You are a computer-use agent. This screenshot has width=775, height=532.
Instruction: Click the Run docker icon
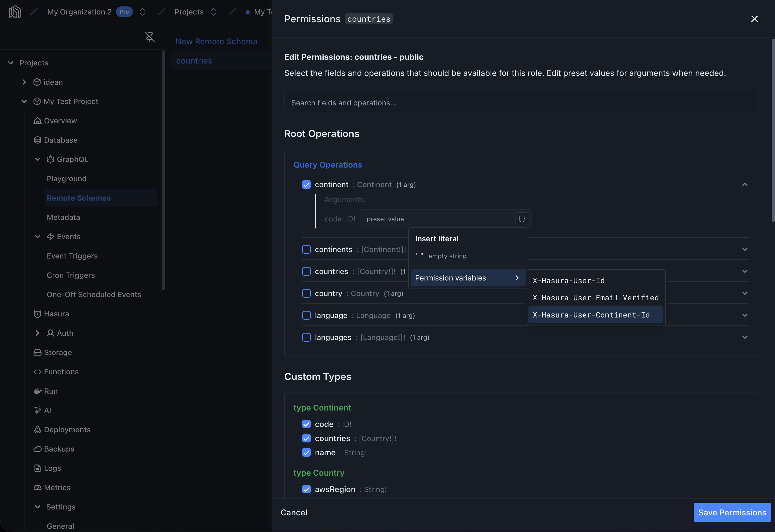(x=37, y=391)
